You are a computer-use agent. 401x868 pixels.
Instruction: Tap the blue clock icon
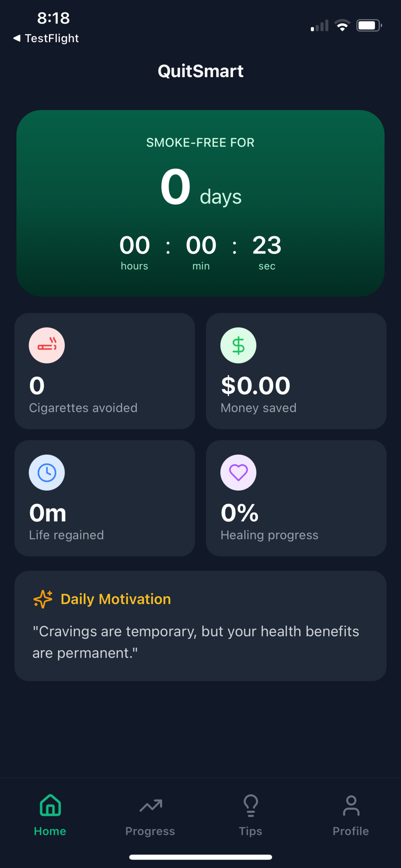[x=46, y=472]
